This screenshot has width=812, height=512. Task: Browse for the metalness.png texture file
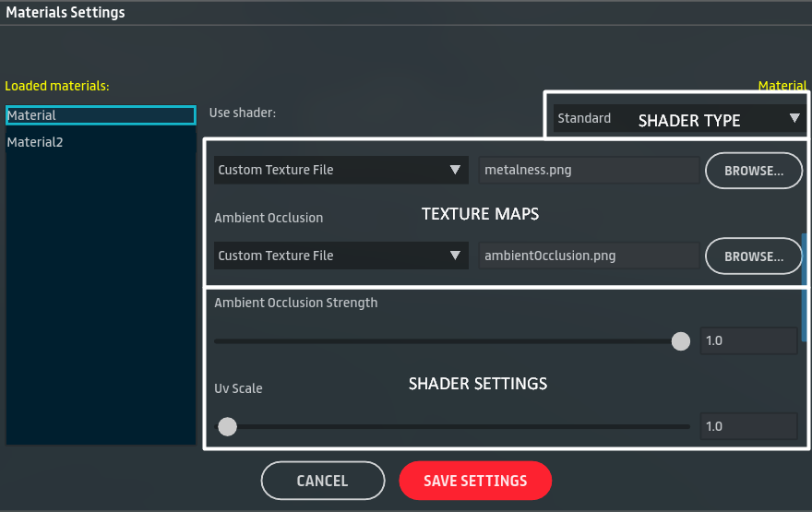pos(753,171)
